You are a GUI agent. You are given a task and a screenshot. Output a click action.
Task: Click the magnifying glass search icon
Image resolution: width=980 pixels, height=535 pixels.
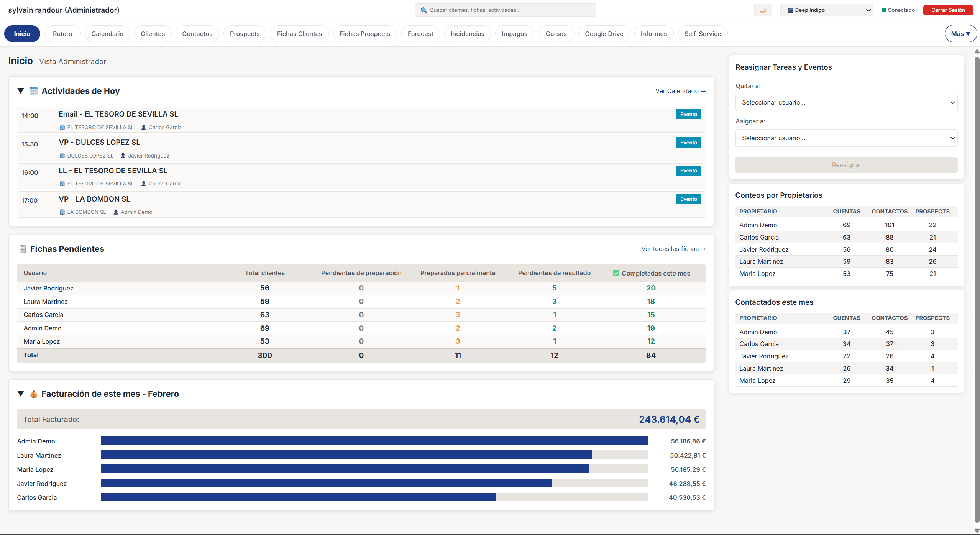[x=423, y=10]
